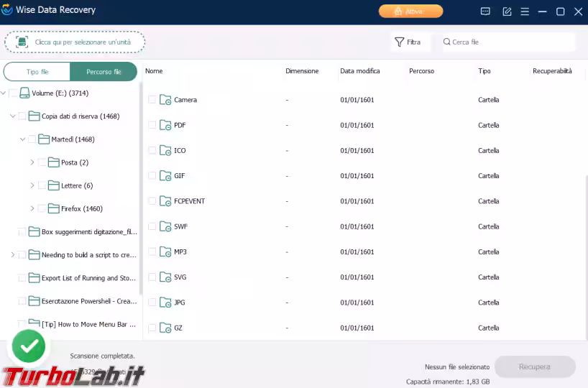This screenshot has height=388, width=588.
Task: Switch to the Tipo file tab
Action: point(37,72)
